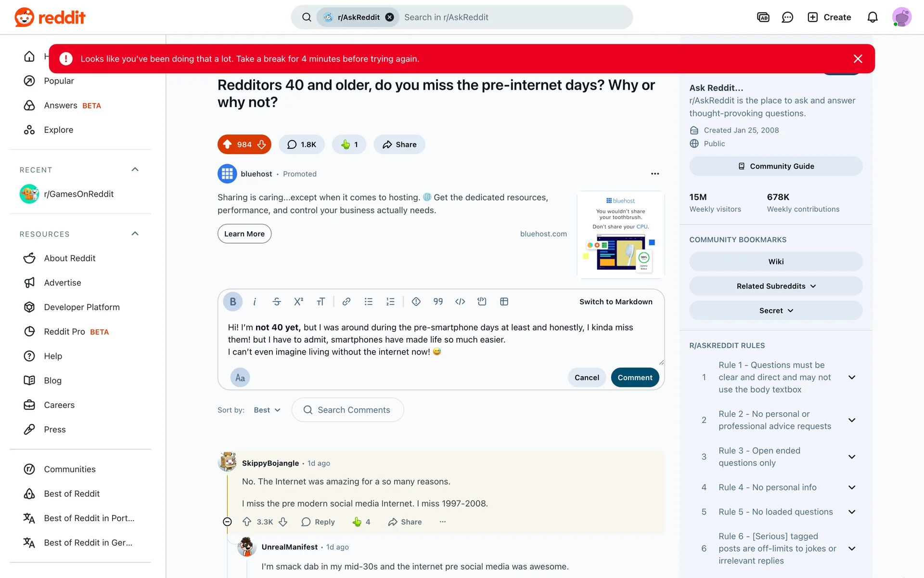Viewport: 924px width, 578px height.
Task: Downvote SkippyBojangle's comment
Action: click(283, 522)
